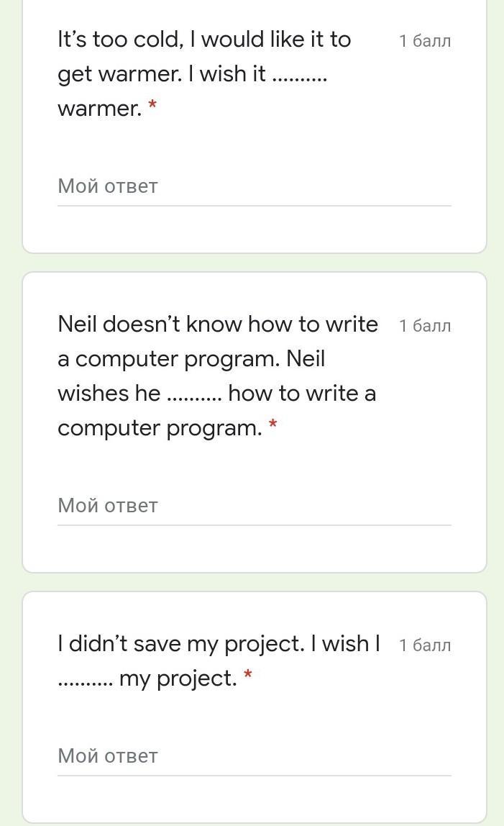Click the point label next to Neil's question

(425, 326)
